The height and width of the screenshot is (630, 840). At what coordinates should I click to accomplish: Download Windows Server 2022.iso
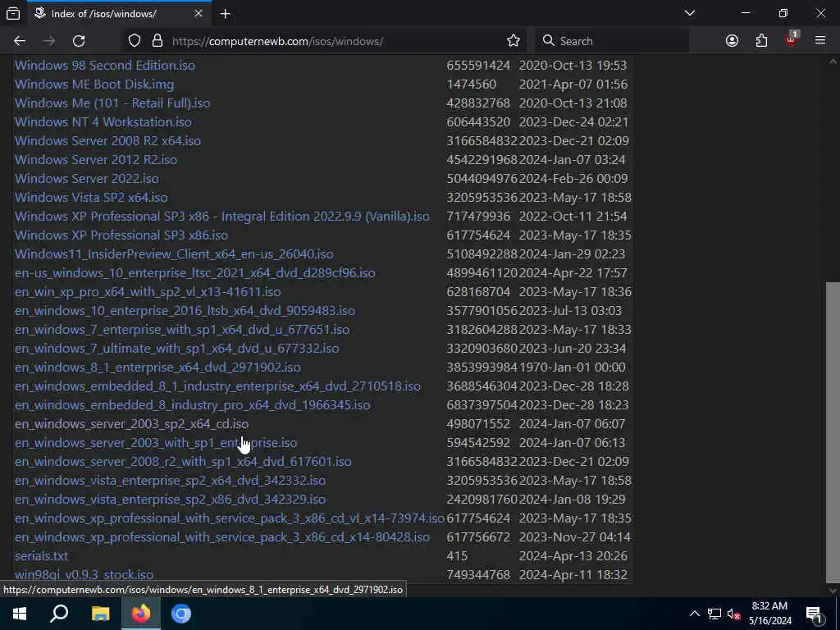coord(87,178)
